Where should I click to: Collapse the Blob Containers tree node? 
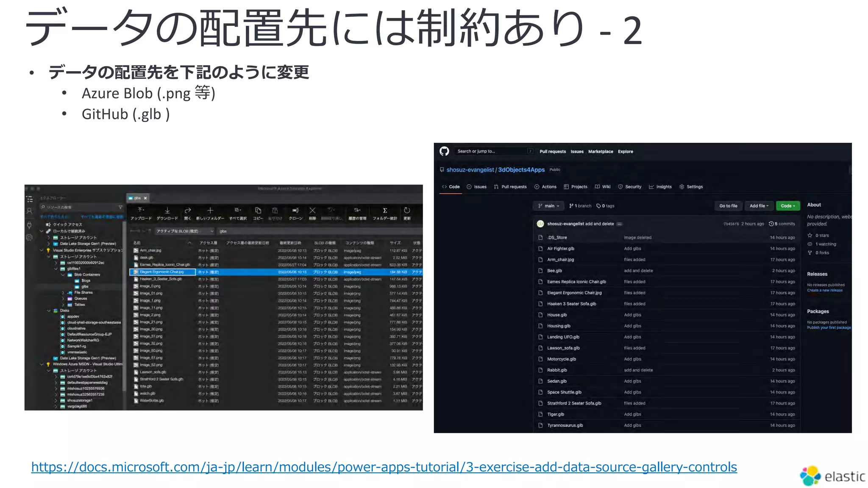click(x=63, y=274)
